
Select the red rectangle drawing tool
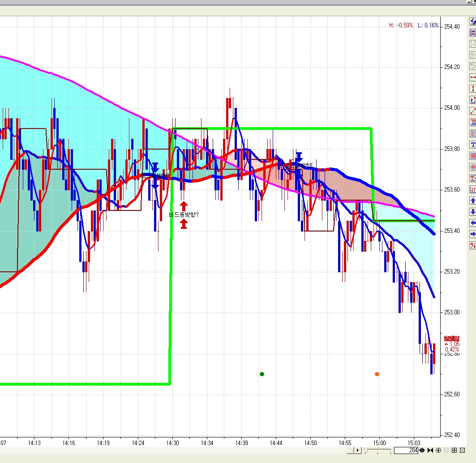(473, 156)
